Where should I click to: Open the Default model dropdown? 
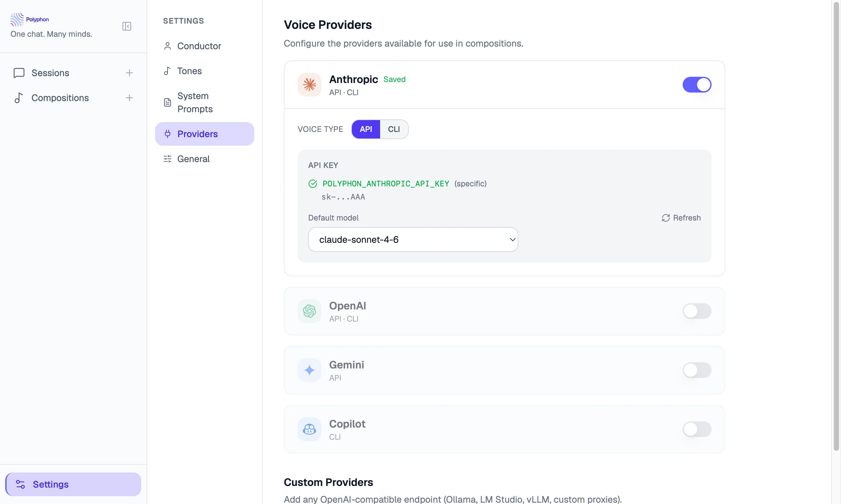tap(413, 240)
